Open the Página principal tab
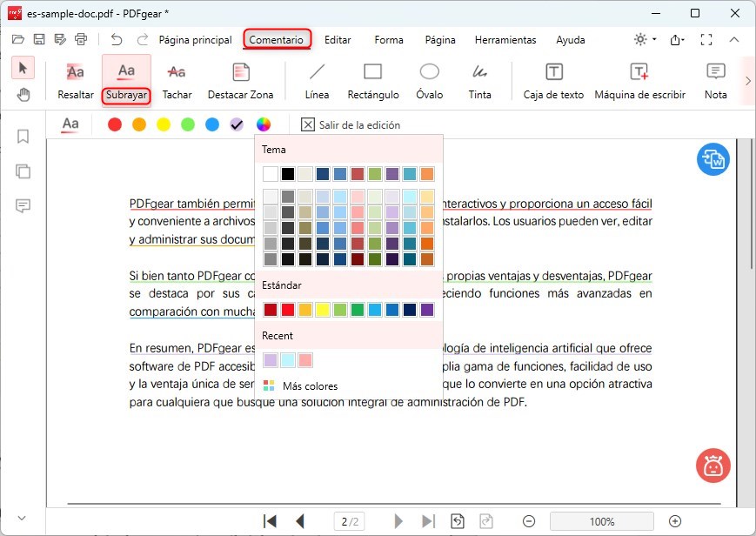The height and width of the screenshot is (536, 756). [x=195, y=39]
